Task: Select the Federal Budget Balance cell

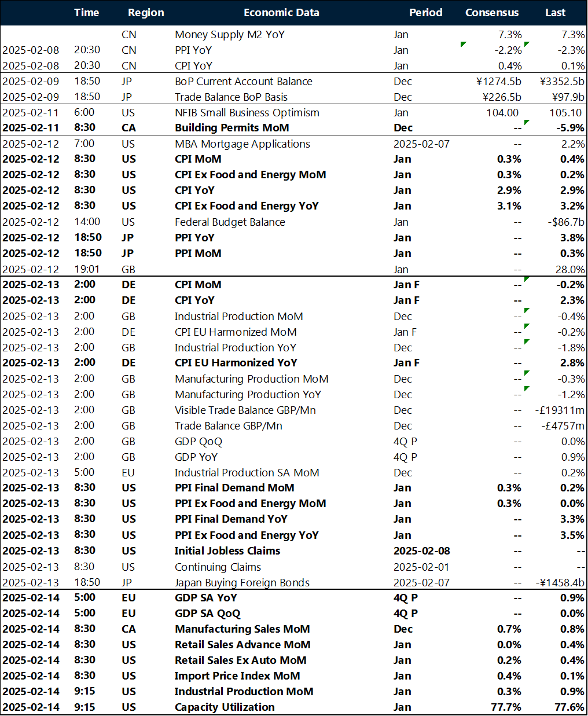Action: click(230, 222)
